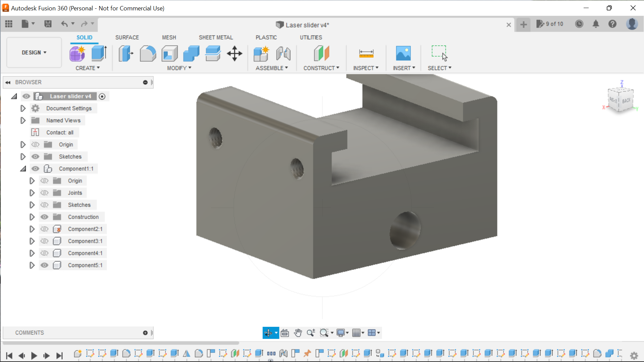The height and width of the screenshot is (362, 644).
Task: Activate the Move/Copy tool
Action: tap(234, 54)
